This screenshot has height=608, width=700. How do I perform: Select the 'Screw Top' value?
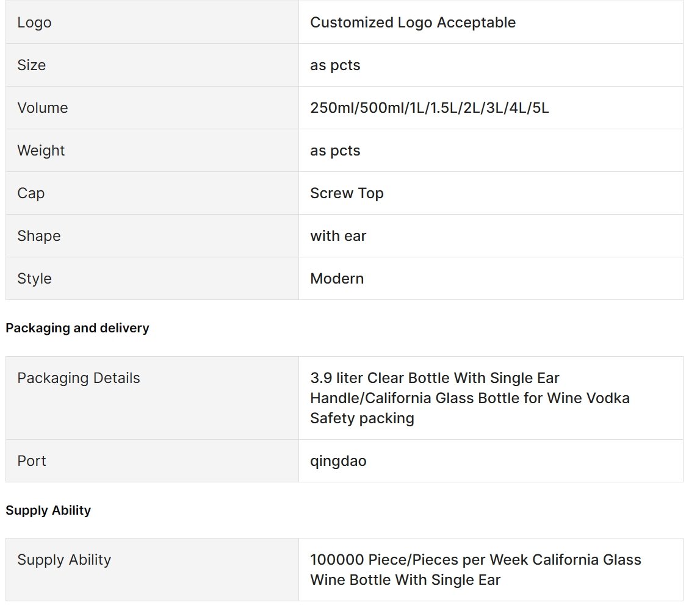[x=347, y=193]
